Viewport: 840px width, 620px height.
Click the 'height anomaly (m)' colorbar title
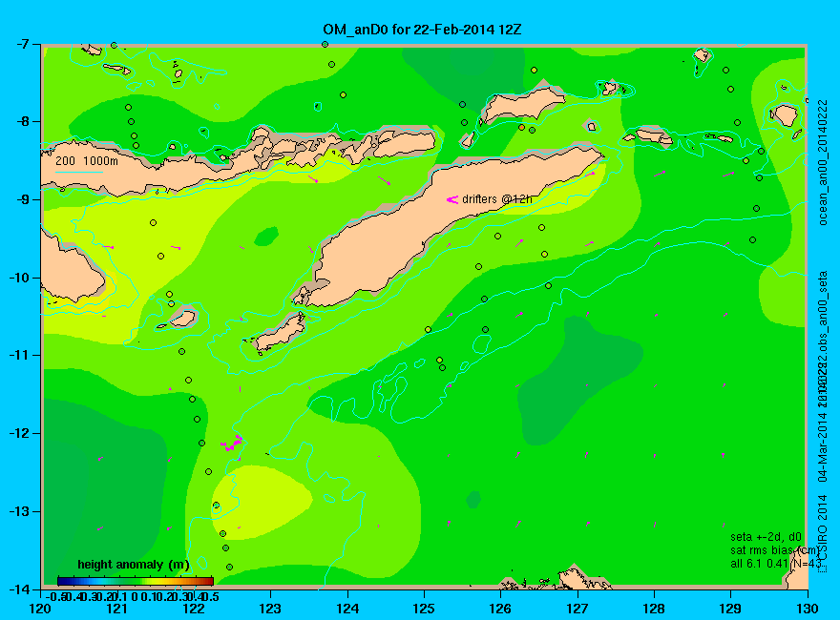coord(134,565)
